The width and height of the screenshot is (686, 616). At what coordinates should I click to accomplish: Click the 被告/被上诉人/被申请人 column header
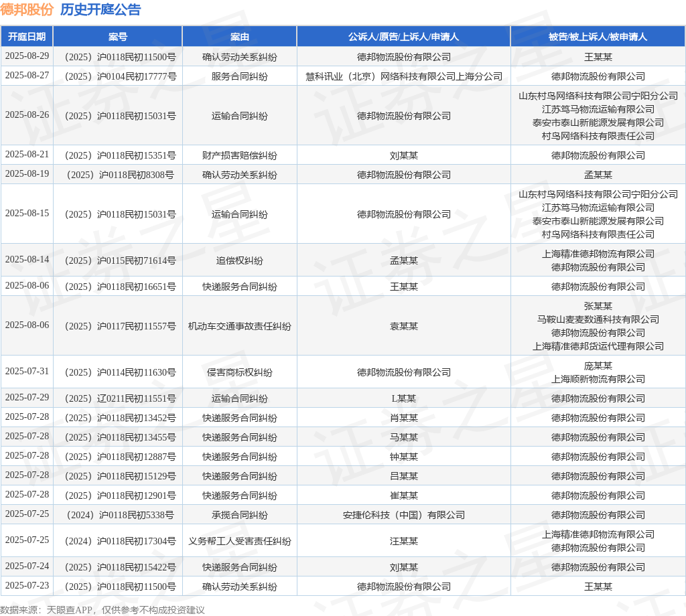[598, 37]
